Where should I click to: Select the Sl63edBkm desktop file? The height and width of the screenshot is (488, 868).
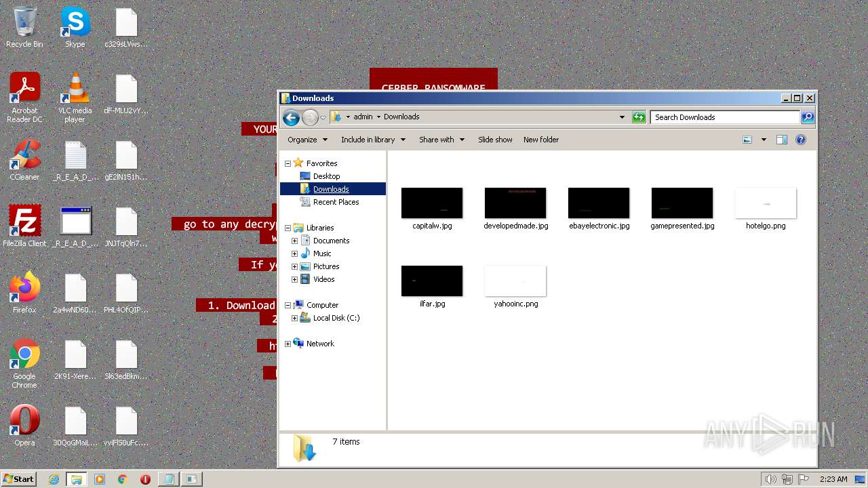tap(126, 360)
